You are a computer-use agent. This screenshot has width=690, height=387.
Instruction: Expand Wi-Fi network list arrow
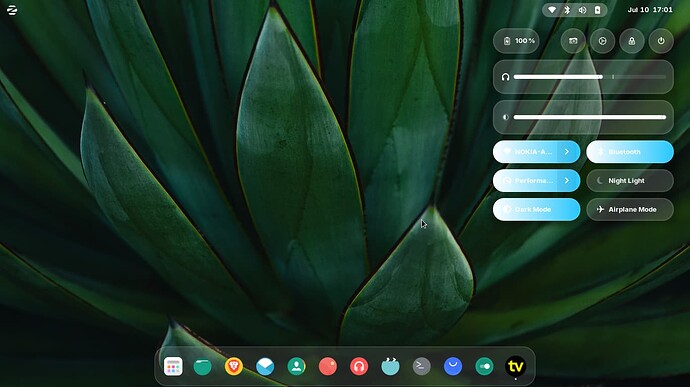pyautogui.click(x=568, y=152)
